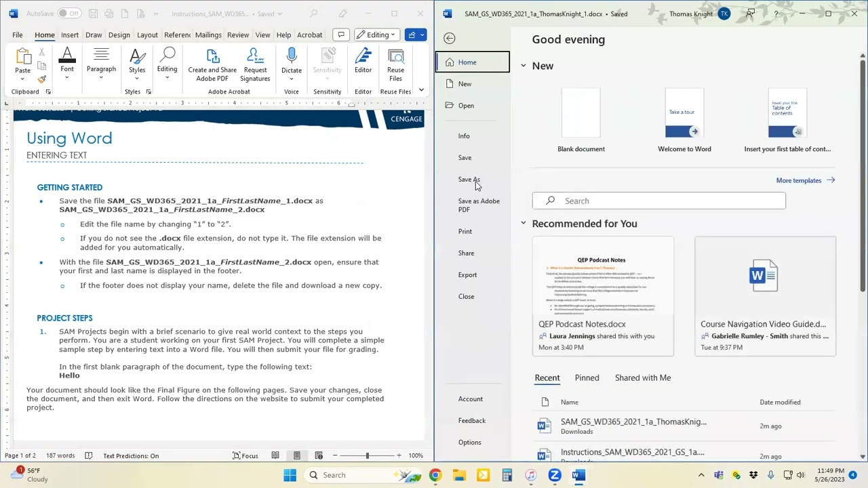The width and height of the screenshot is (868, 488).
Task: Toggle the AutoSave switch in Instructions window
Action: point(69,14)
